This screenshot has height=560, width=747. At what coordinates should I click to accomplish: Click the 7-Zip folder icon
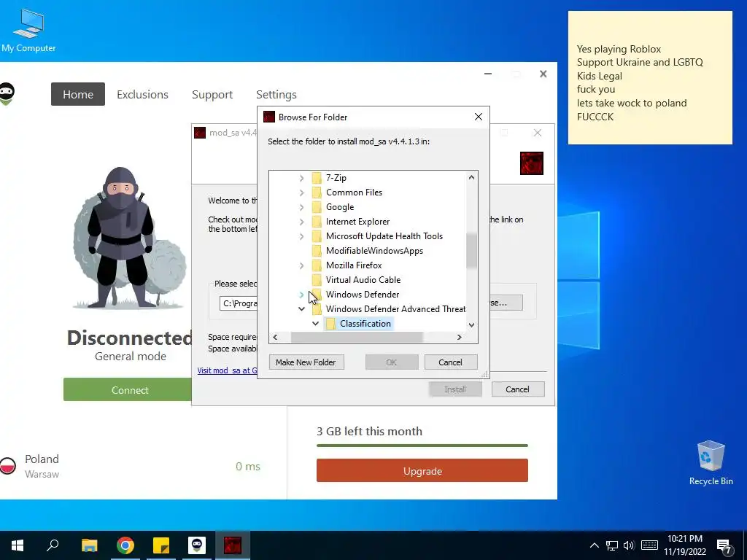(x=317, y=178)
